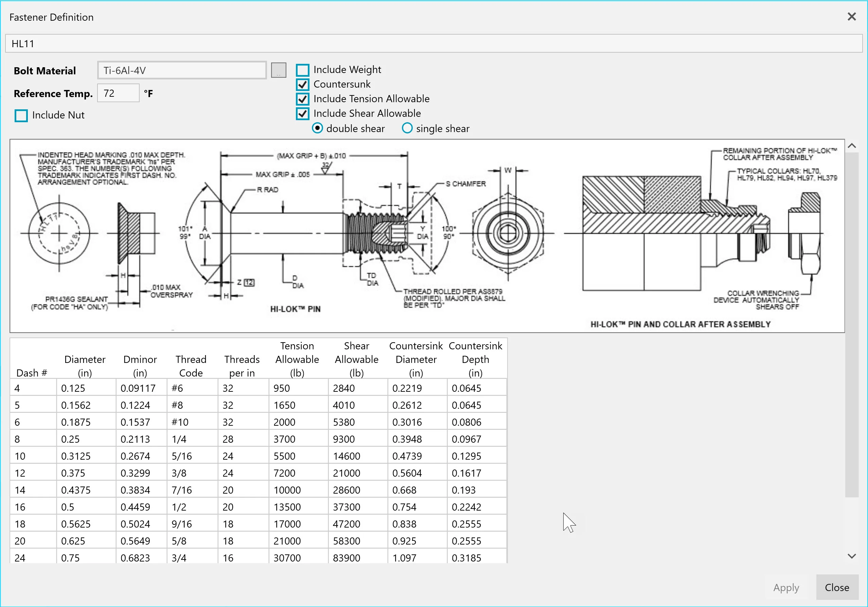This screenshot has height=607, width=868.
Task: Open the bolt material browse button
Action: [x=279, y=70]
